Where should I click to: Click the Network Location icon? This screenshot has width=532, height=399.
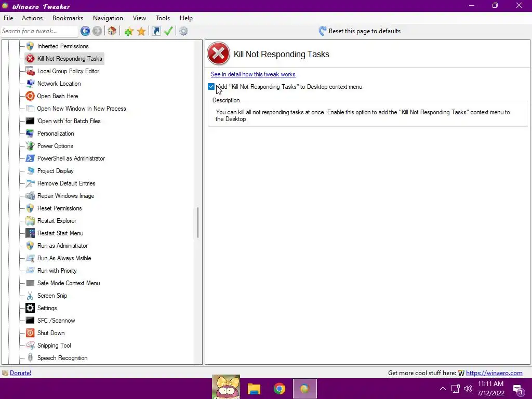coord(30,84)
